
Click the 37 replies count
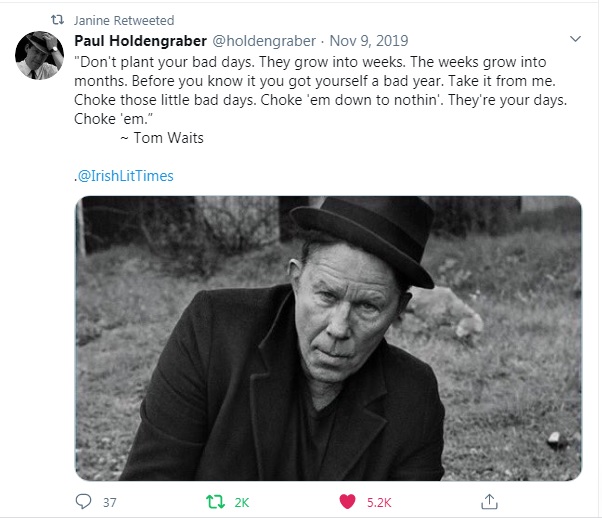coord(110,501)
